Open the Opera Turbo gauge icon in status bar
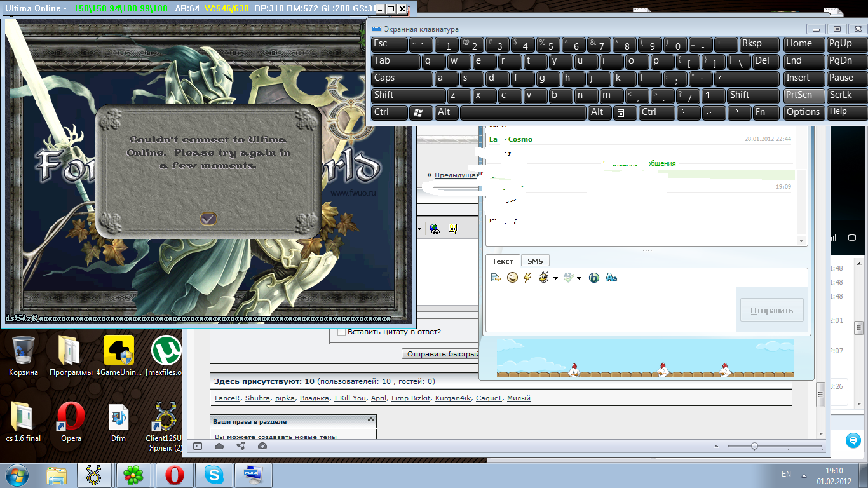 tap(262, 446)
